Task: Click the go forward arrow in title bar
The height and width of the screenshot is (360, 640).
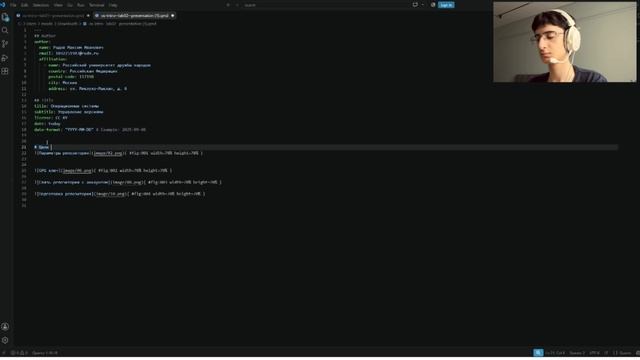Action: [237, 5]
